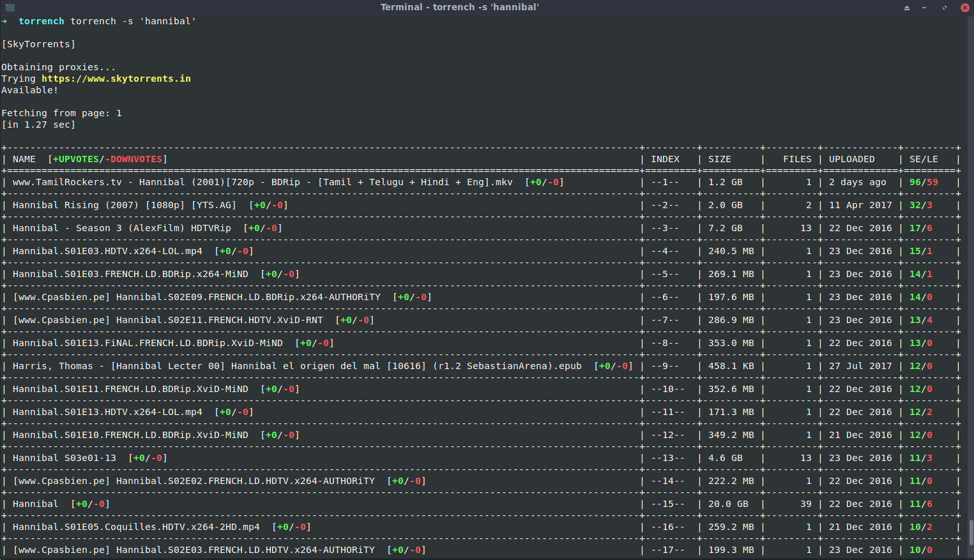974x560 pixels.
Task: Click the 2 days ago upload date
Action: [858, 182]
